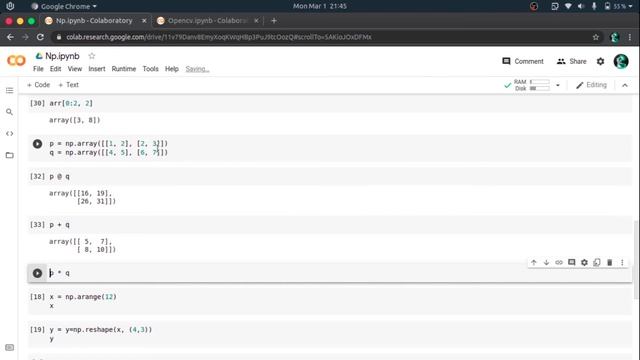Open the Editing mode dropdown

591,85
